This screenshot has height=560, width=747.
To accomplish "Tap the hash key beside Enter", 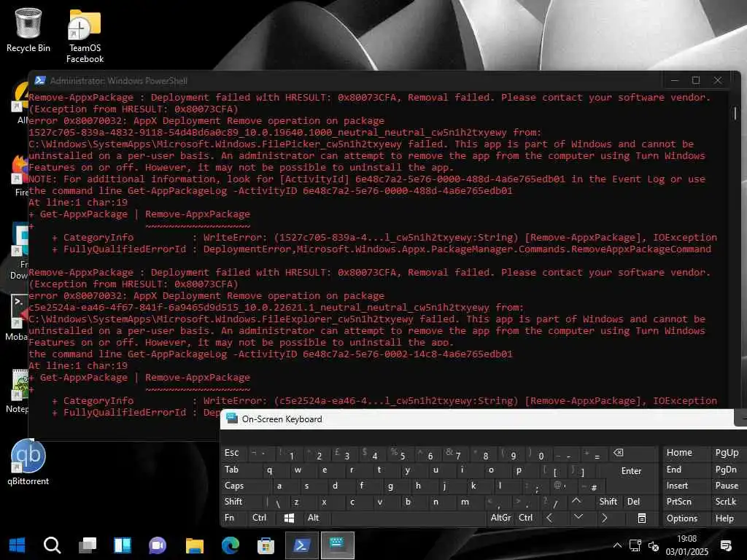I will coord(591,486).
